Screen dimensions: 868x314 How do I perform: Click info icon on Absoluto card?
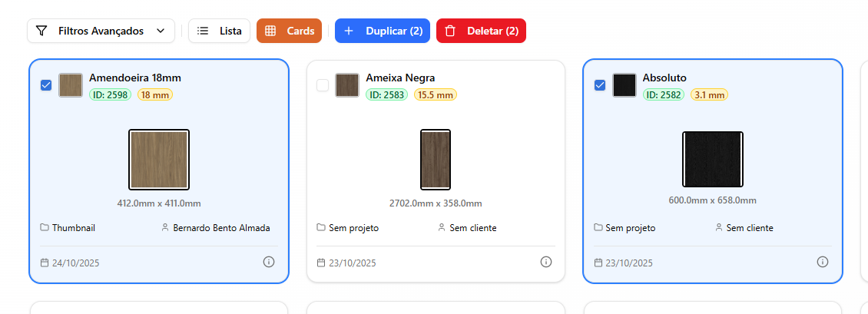[x=823, y=262]
